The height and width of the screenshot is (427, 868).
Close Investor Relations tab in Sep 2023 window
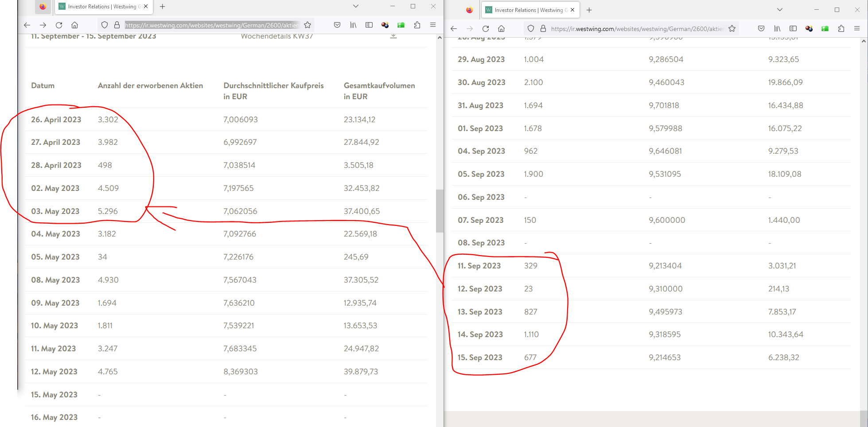point(572,10)
